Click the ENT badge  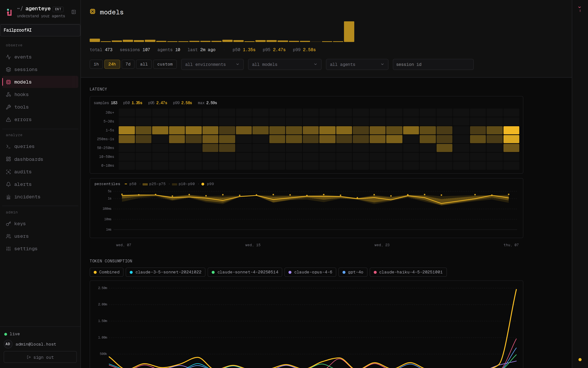tap(58, 9)
